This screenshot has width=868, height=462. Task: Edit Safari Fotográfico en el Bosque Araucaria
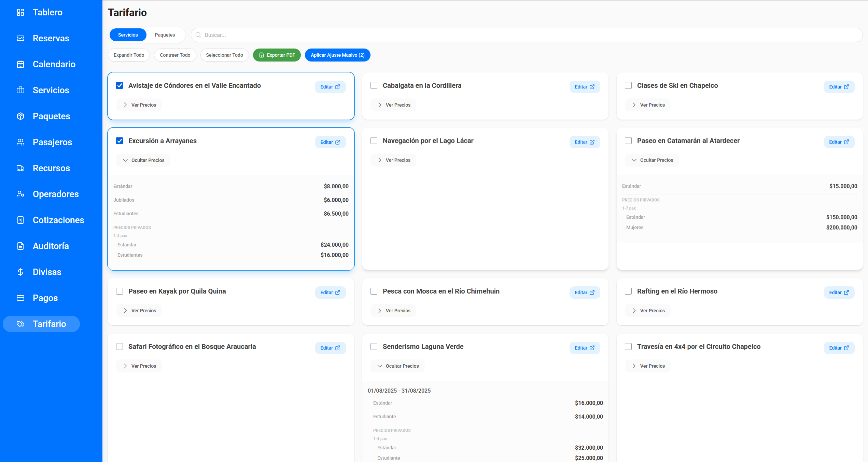tap(331, 348)
